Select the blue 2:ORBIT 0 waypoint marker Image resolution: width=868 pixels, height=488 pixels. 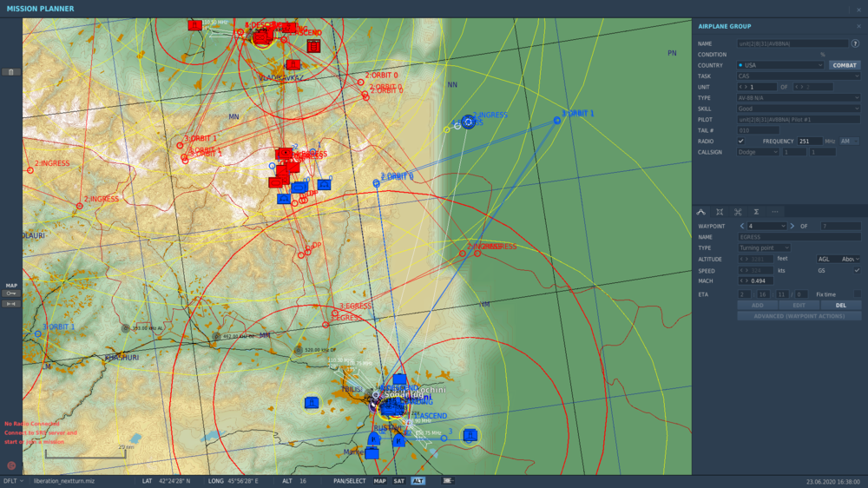376,183
